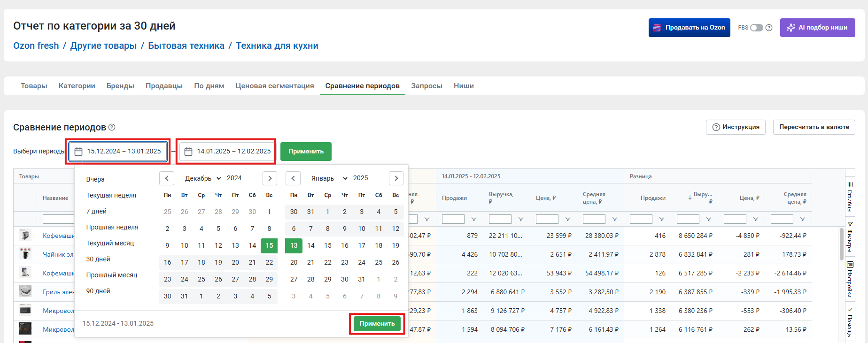Select the Прошлый месяц preset

point(112,275)
